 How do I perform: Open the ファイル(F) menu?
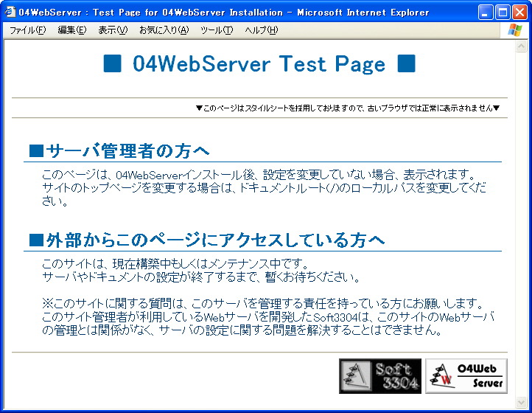pos(27,30)
